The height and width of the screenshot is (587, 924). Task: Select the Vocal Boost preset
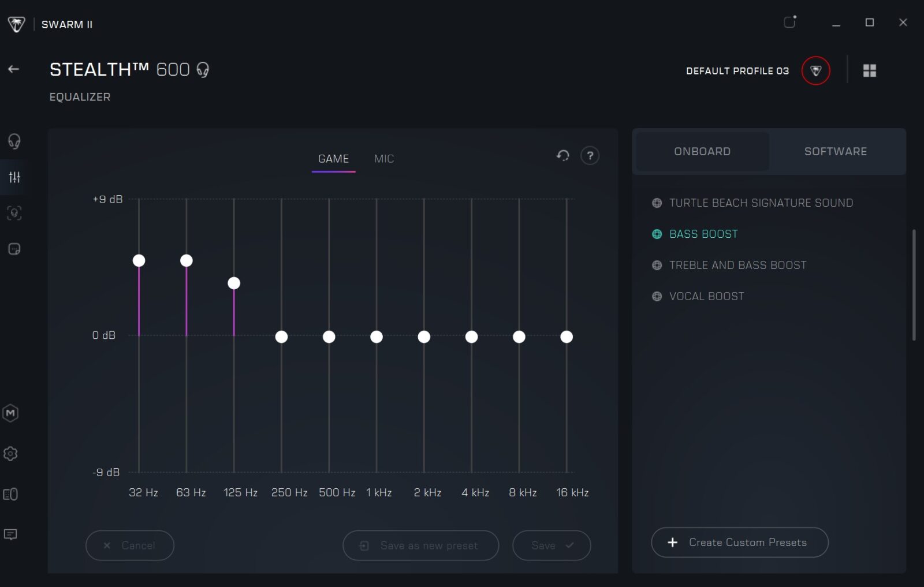[706, 296]
